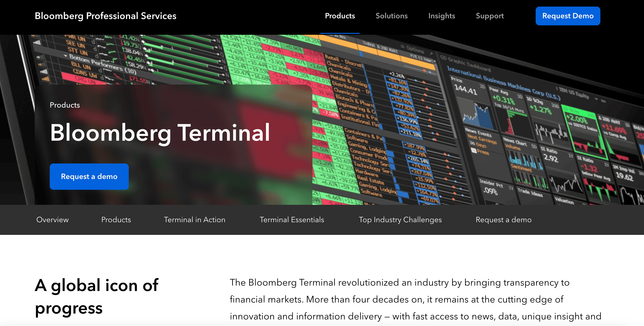Toggle the Top Industry Challenges section

pyautogui.click(x=400, y=220)
